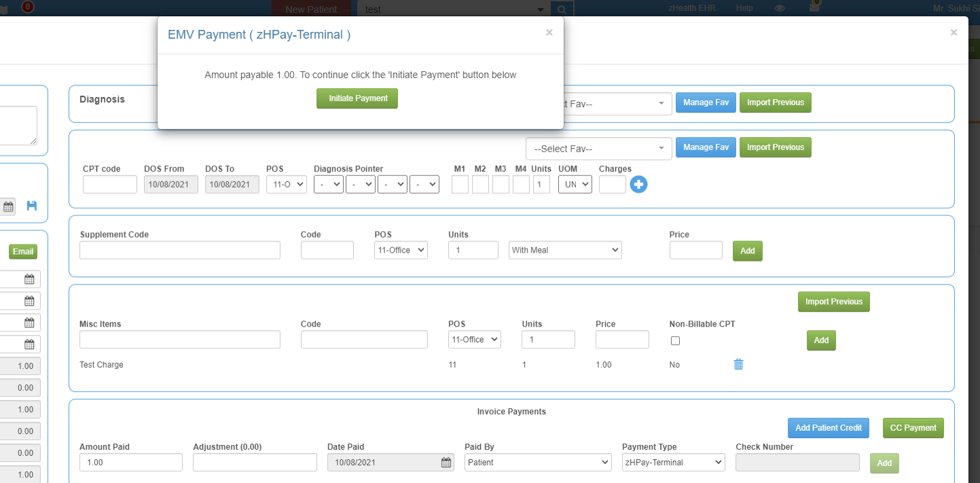Screen dimensions: 980x483
Task: Click the CPT code input field
Action: 110,184
